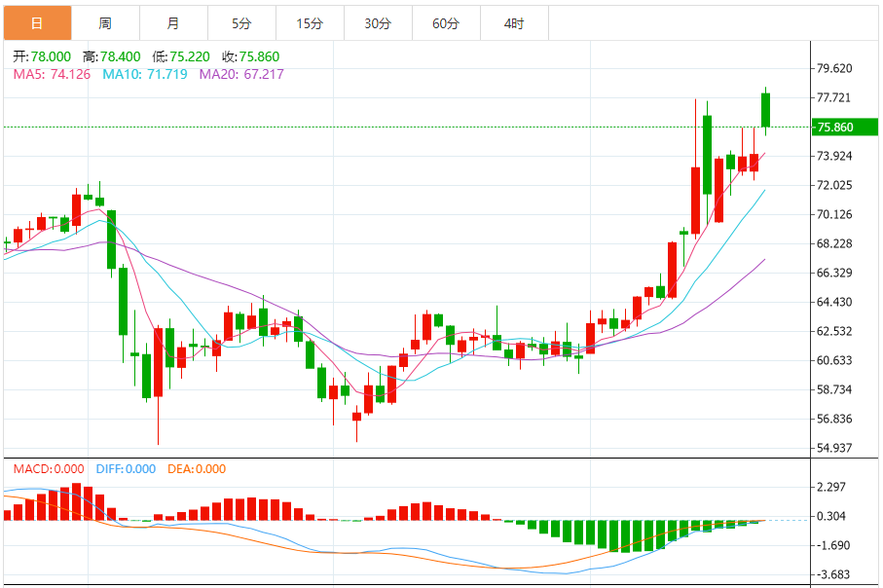Click the green current price tag 75.860
The width and height of the screenshot is (883, 588).
(845, 128)
